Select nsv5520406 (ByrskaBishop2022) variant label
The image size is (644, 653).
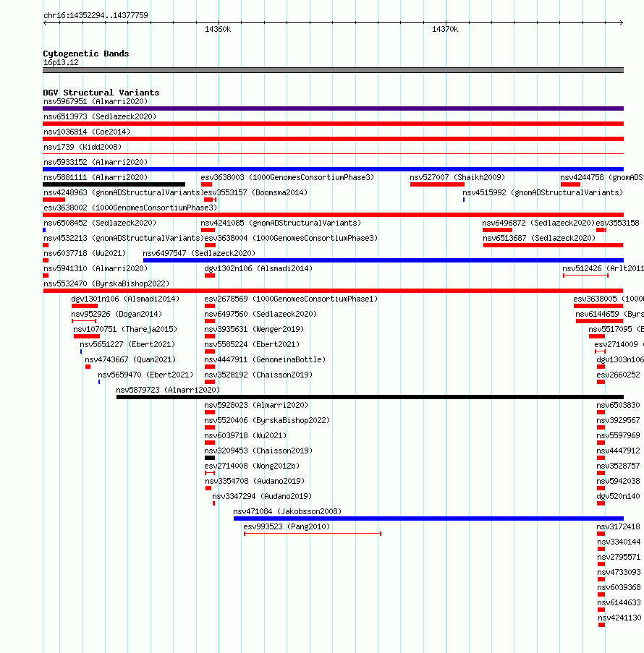tap(267, 421)
